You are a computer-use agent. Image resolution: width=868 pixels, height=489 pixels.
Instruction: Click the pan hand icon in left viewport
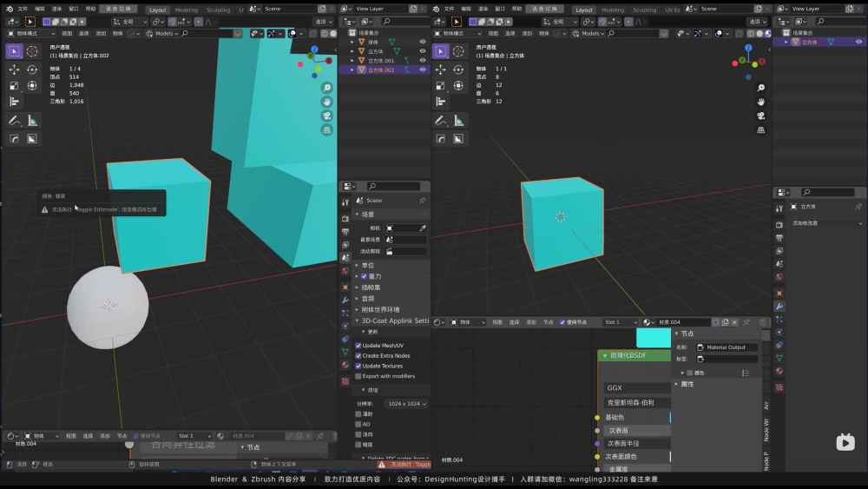tap(326, 102)
